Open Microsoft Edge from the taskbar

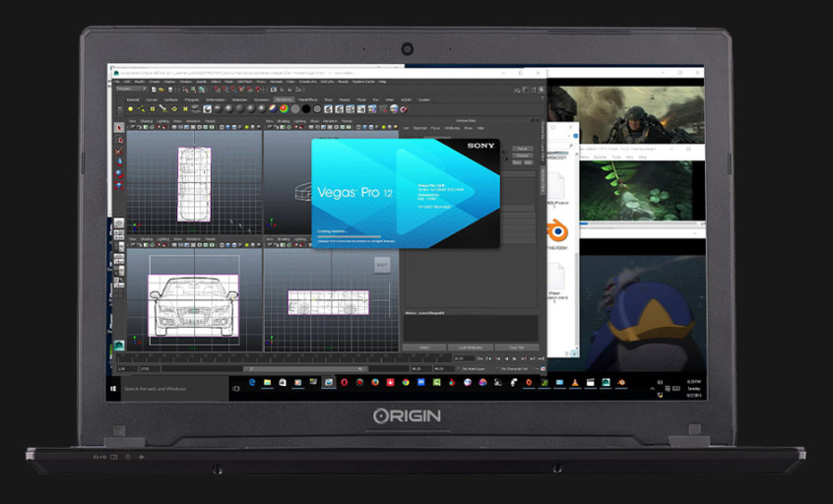pos(252,383)
